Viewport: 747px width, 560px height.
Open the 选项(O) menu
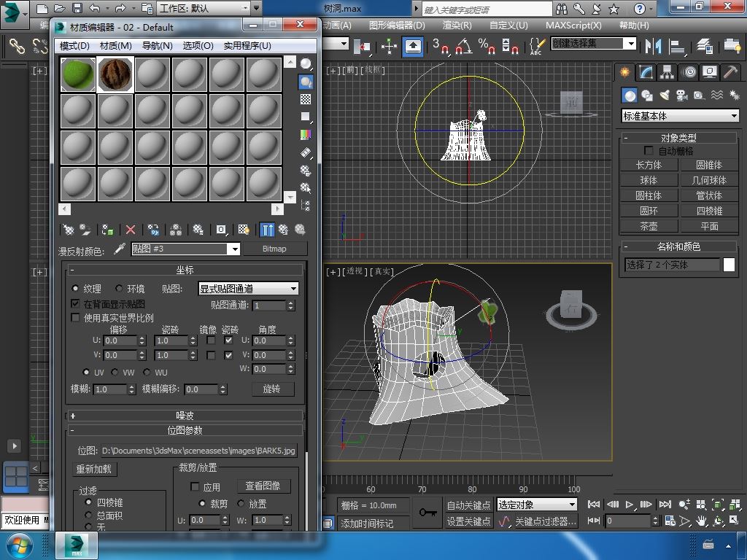click(x=198, y=46)
